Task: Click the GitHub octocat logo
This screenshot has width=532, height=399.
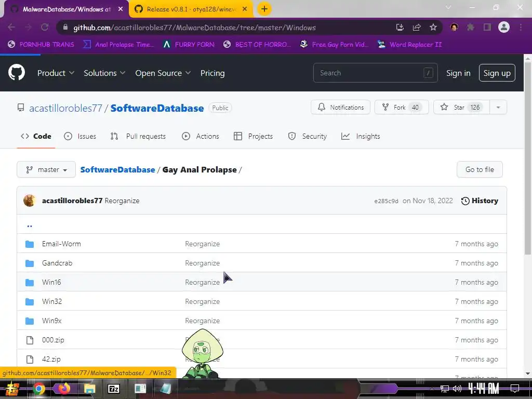Action: 17,73
